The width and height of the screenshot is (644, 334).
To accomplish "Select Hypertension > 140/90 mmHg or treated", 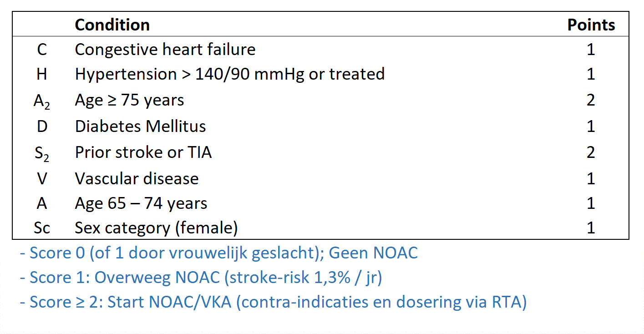I will coord(230,74).
